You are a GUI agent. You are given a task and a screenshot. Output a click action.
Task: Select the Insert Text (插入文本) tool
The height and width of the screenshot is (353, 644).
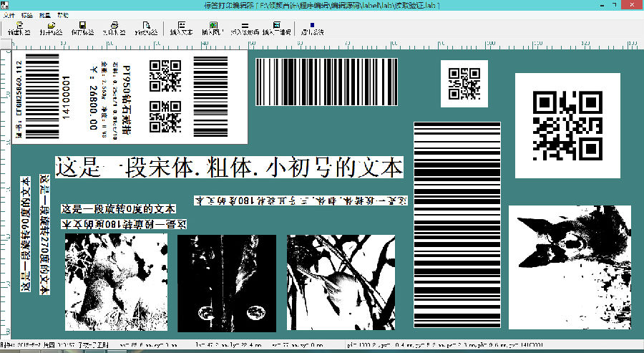(x=182, y=28)
